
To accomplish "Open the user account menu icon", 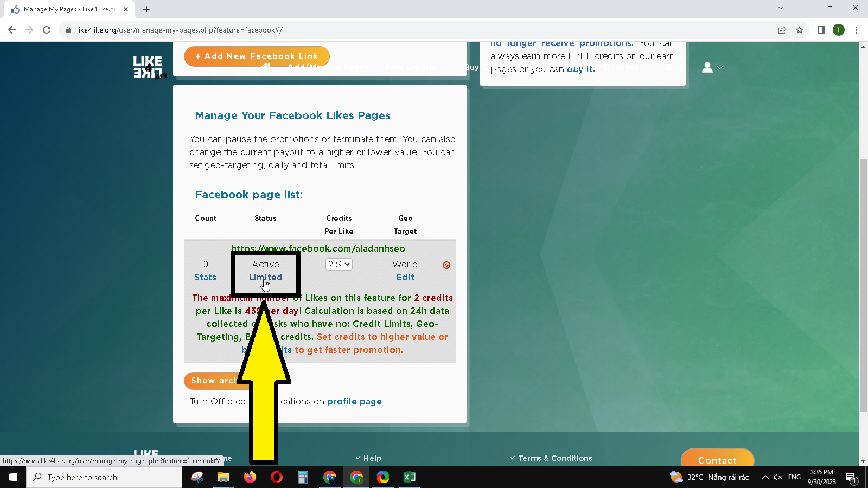I will click(x=712, y=67).
